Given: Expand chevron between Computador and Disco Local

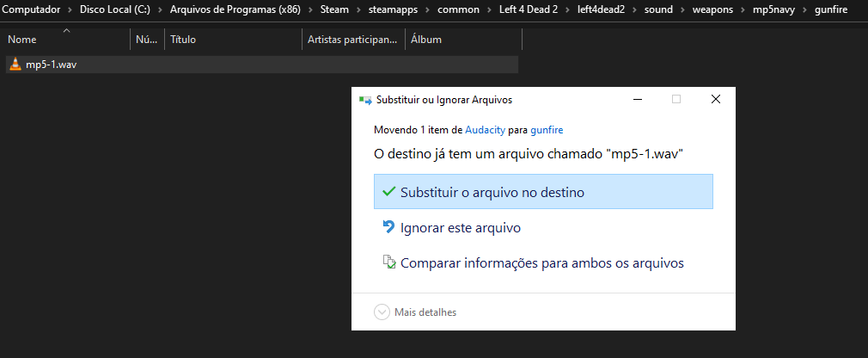Looking at the screenshot, I should [70, 9].
